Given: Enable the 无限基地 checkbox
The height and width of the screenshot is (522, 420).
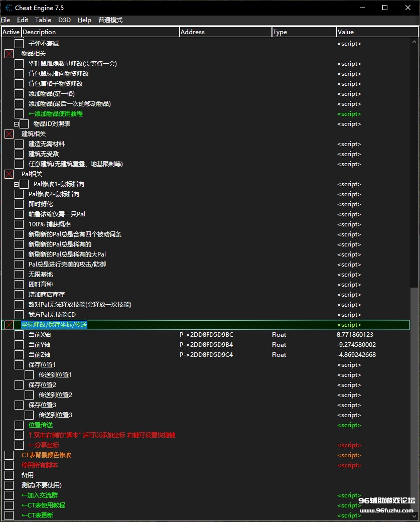Looking at the screenshot, I should (19, 275).
